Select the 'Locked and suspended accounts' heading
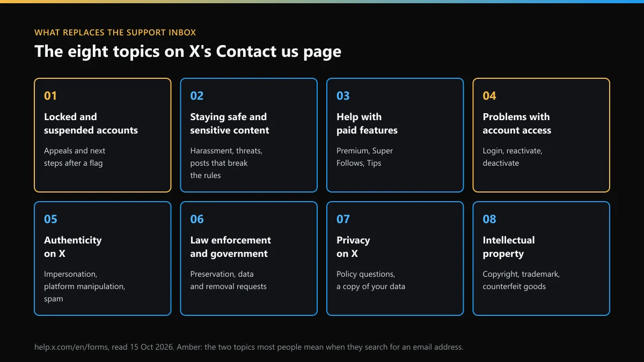The height and width of the screenshot is (362, 644). pos(91,123)
